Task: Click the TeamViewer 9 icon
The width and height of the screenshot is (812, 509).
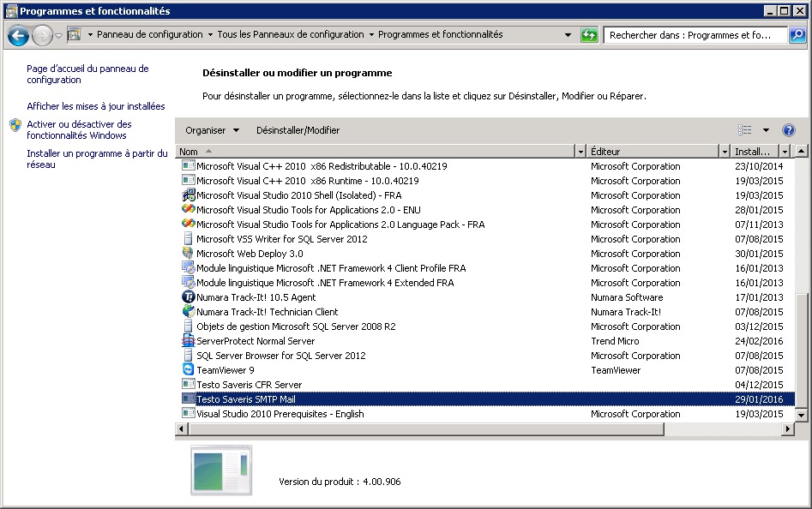Action: coord(189,370)
